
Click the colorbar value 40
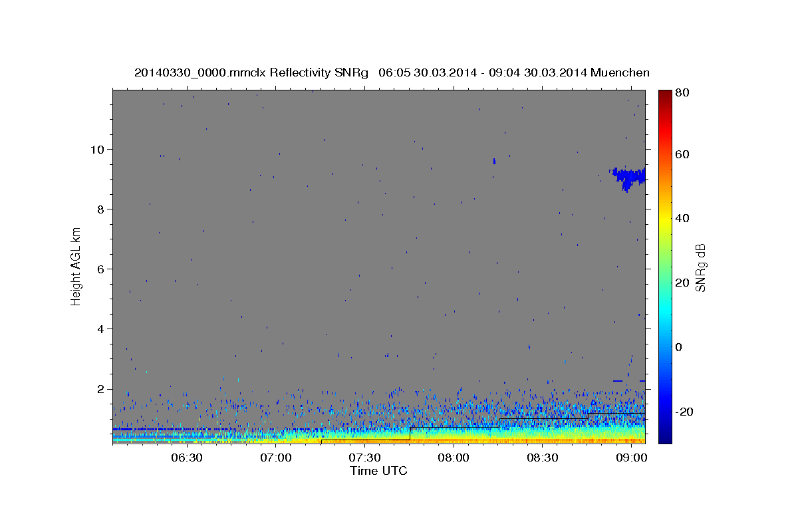click(x=682, y=218)
